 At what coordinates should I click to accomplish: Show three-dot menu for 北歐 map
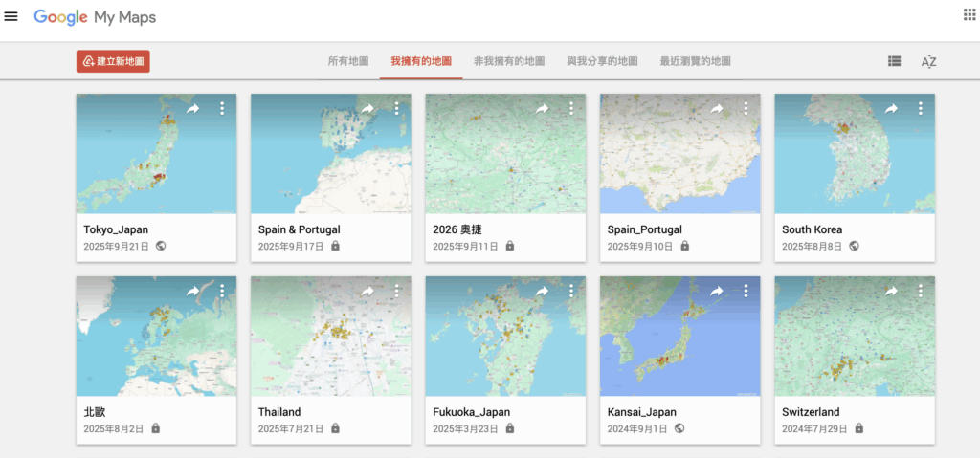(222, 292)
